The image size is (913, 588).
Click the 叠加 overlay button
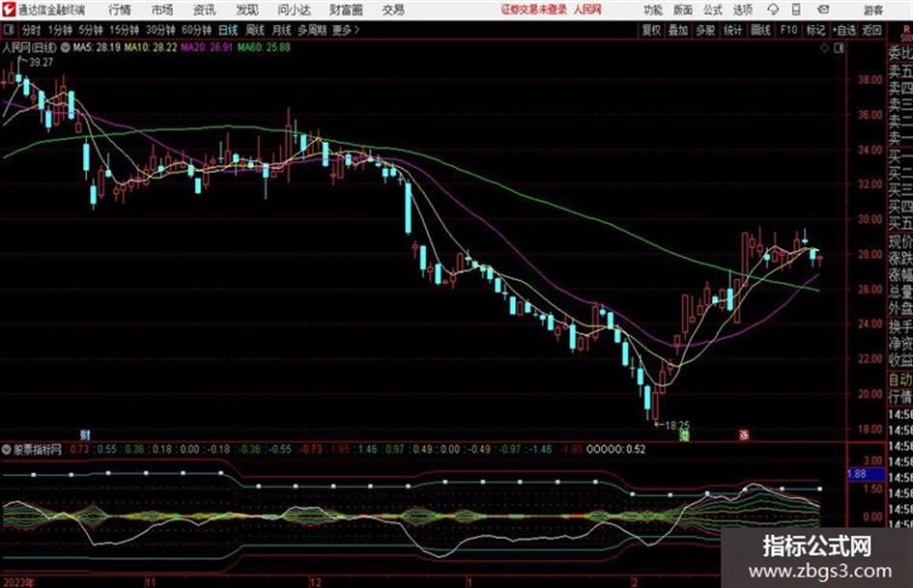click(678, 30)
